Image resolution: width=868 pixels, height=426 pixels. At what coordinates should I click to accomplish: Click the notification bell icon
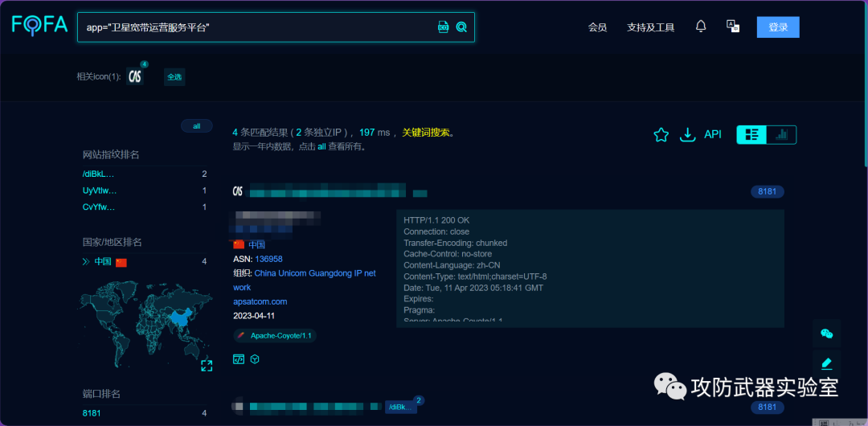tap(701, 26)
